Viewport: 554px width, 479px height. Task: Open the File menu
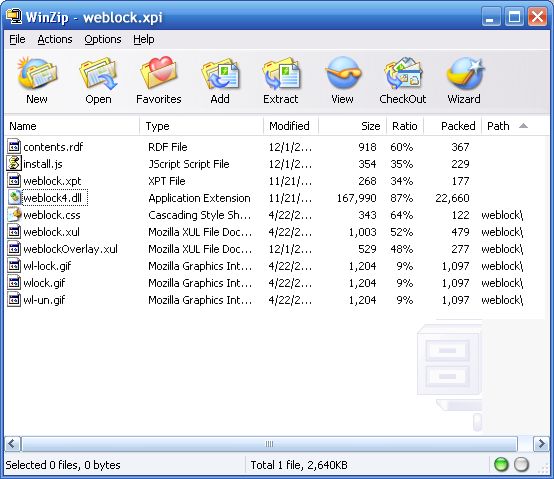point(17,39)
